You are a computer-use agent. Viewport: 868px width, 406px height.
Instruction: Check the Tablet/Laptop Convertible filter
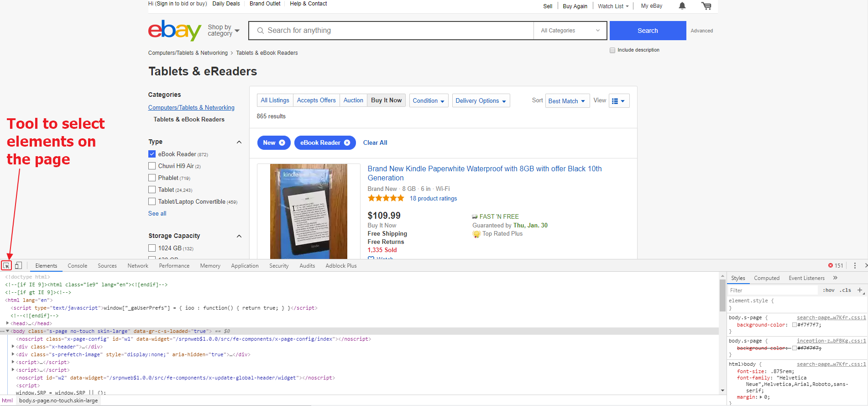tap(152, 201)
